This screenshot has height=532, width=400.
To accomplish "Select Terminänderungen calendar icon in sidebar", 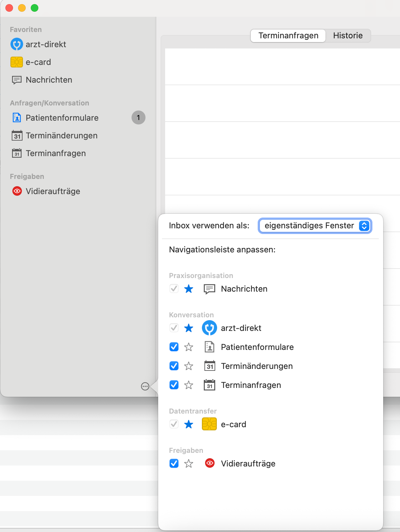I will click(x=17, y=136).
